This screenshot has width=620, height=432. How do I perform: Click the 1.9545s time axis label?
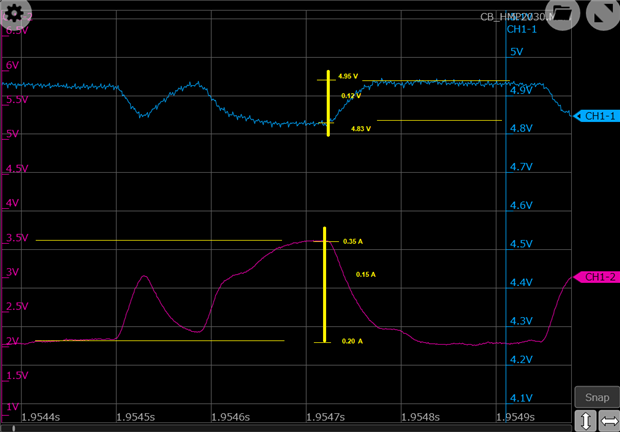(x=135, y=417)
